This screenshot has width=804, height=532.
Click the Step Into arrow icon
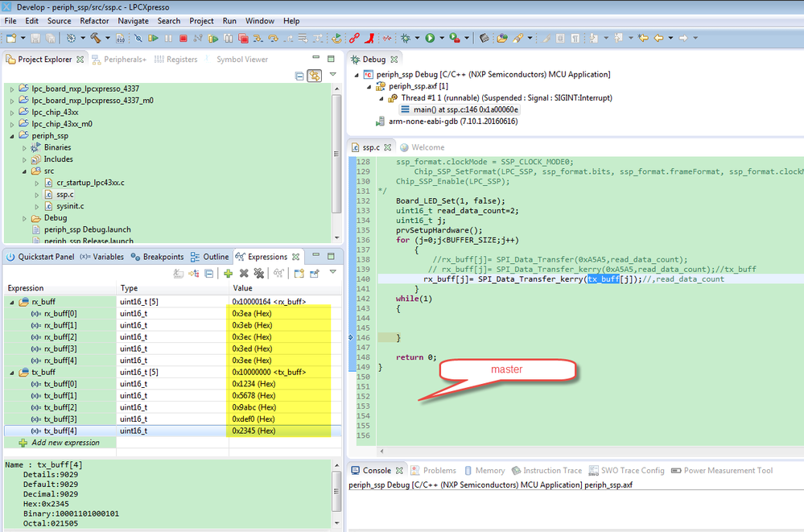pyautogui.click(x=258, y=38)
